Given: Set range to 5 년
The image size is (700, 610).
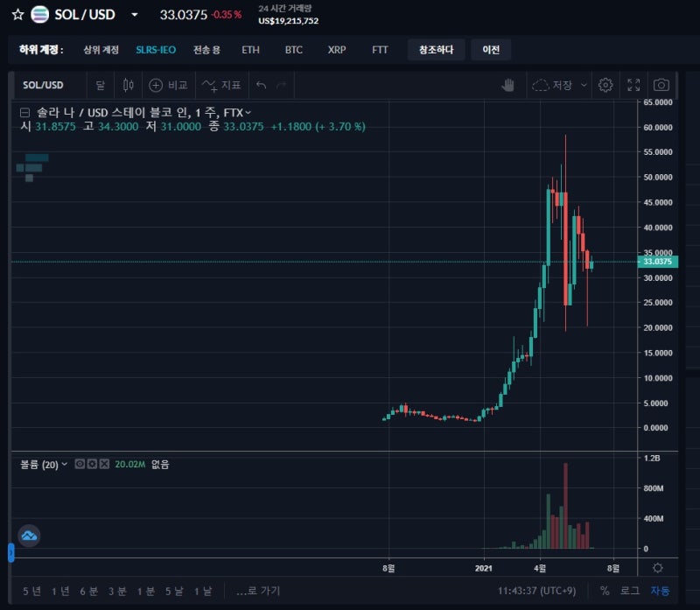Looking at the screenshot, I should pyautogui.click(x=31, y=592).
